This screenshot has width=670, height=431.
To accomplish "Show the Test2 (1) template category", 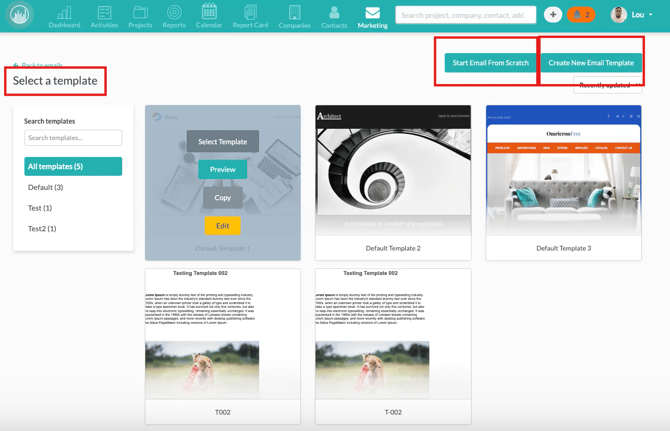I will click(x=42, y=229).
